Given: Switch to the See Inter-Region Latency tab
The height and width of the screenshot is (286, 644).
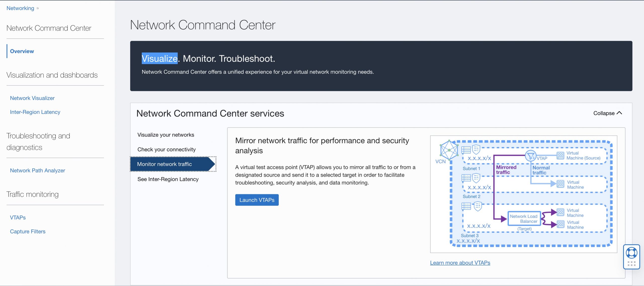Looking at the screenshot, I should pyautogui.click(x=168, y=179).
